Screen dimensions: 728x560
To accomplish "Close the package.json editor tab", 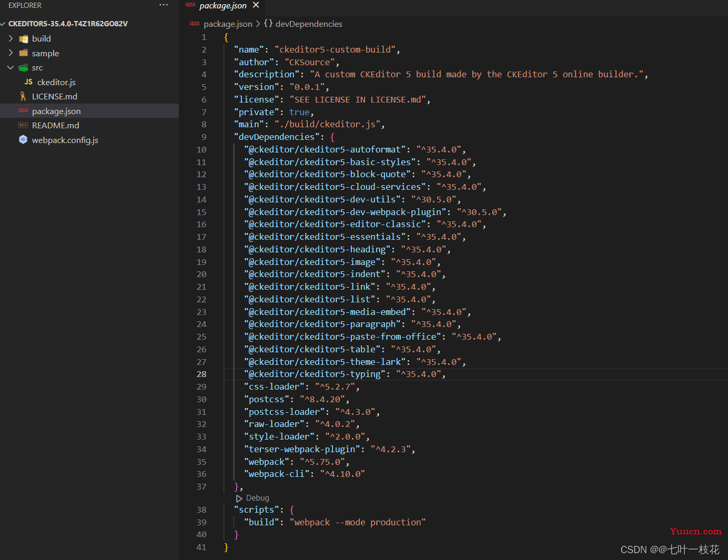I will [256, 5].
